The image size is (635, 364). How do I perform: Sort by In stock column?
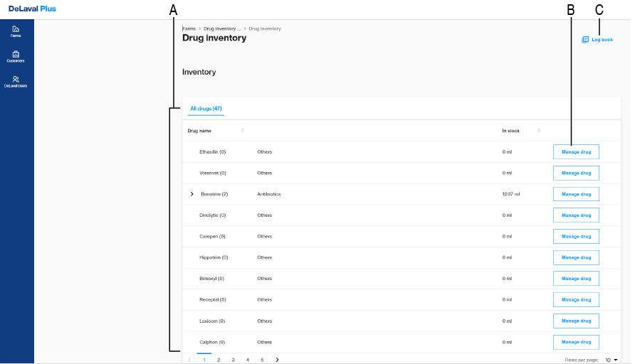[x=539, y=131]
